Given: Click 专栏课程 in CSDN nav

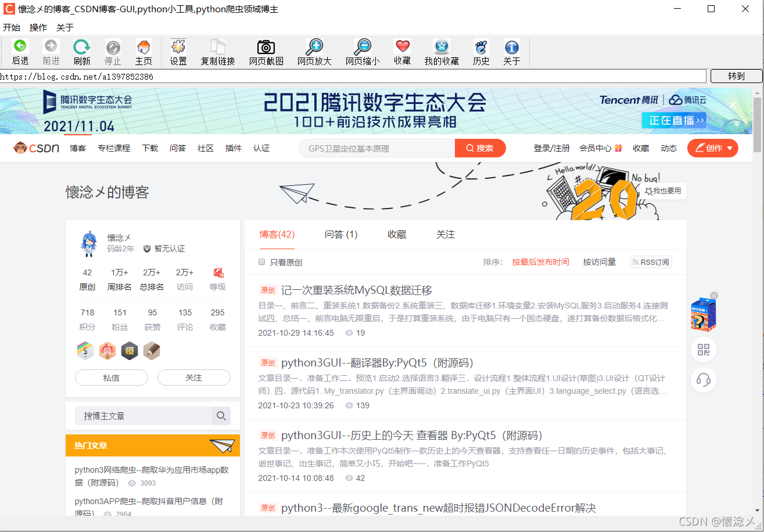Looking at the screenshot, I should pyautogui.click(x=114, y=148).
